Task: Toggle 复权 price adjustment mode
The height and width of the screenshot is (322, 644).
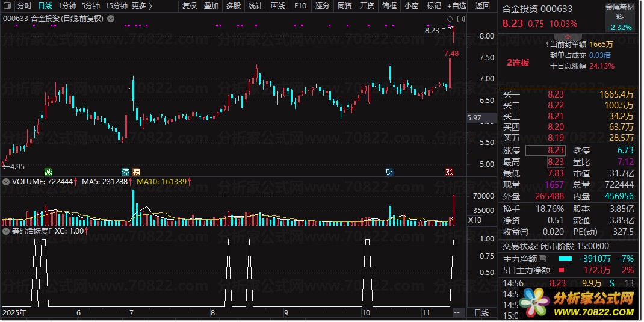Action: [x=190, y=6]
